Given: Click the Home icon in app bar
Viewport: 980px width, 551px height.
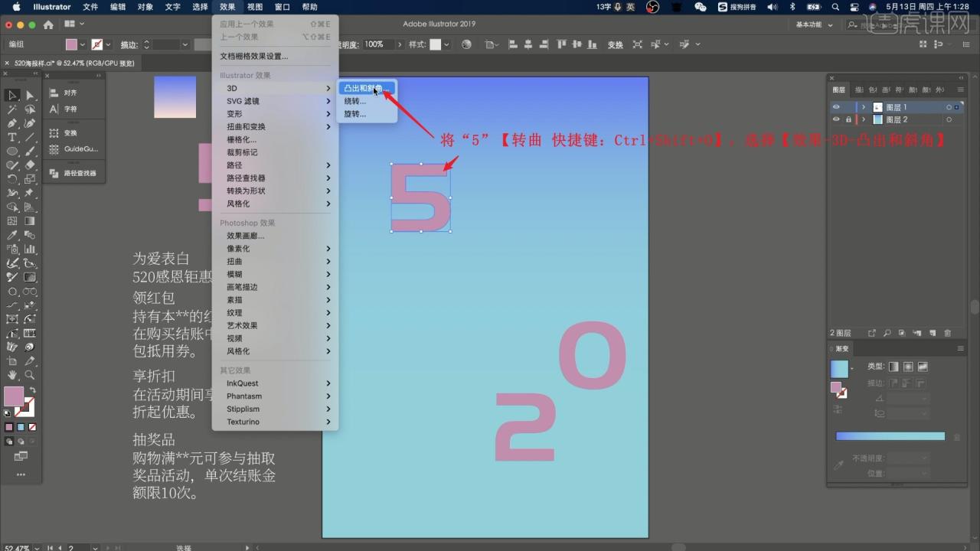Looking at the screenshot, I should 48,24.
